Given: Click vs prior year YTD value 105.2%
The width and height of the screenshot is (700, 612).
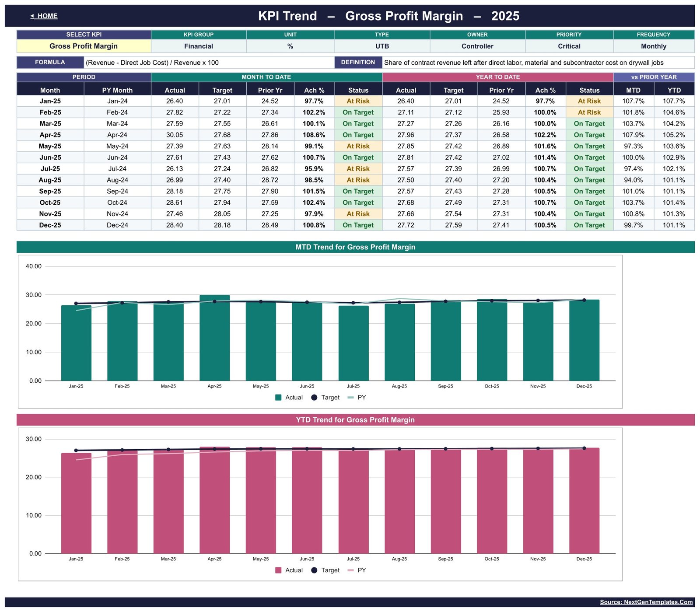Looking at the screenshot, I should pos(674,135).
